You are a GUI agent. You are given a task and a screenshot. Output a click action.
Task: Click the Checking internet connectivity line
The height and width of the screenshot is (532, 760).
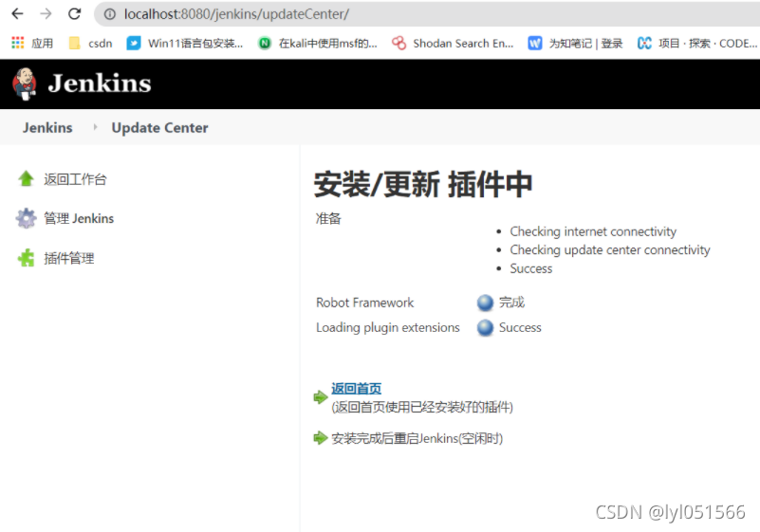(x=593, y=231)
